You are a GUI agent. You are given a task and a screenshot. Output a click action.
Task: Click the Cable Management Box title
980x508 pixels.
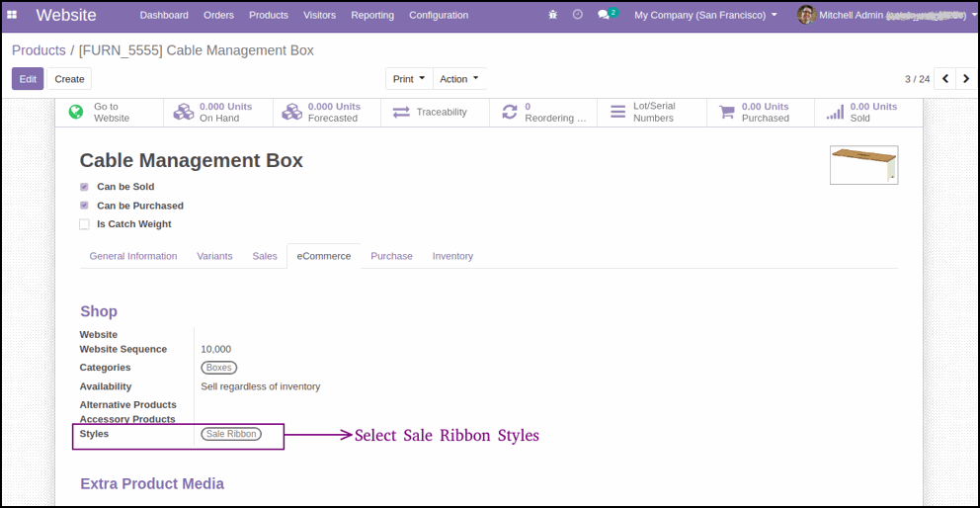click(192, 161)
